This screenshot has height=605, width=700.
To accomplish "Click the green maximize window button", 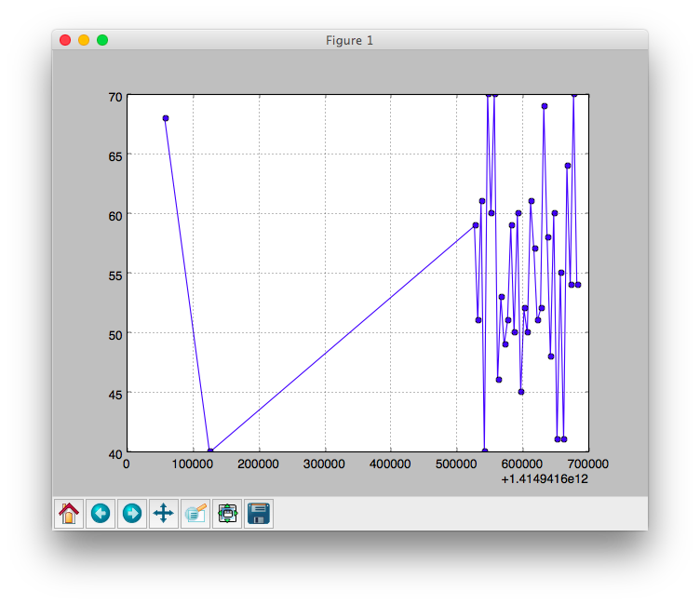I will point(102,40).
